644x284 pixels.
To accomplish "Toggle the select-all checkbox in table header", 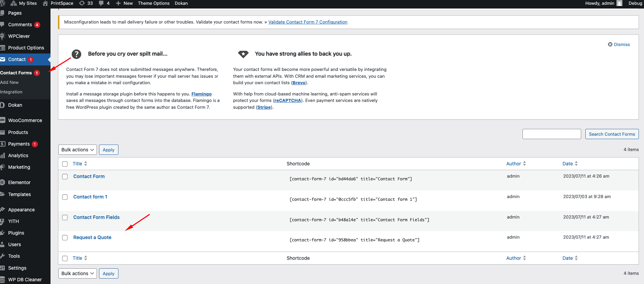I will pyautogui.click(x=65, y=164).
